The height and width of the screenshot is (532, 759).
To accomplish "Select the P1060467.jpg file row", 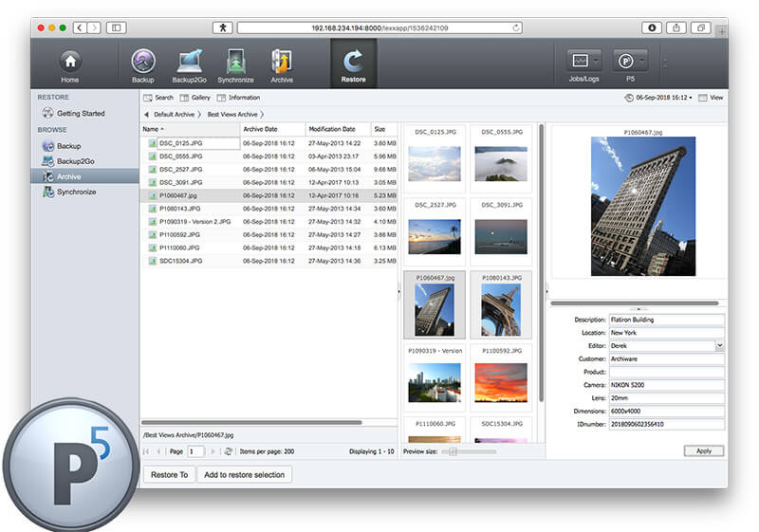I will pyautogui.click(x=268, y=196).
